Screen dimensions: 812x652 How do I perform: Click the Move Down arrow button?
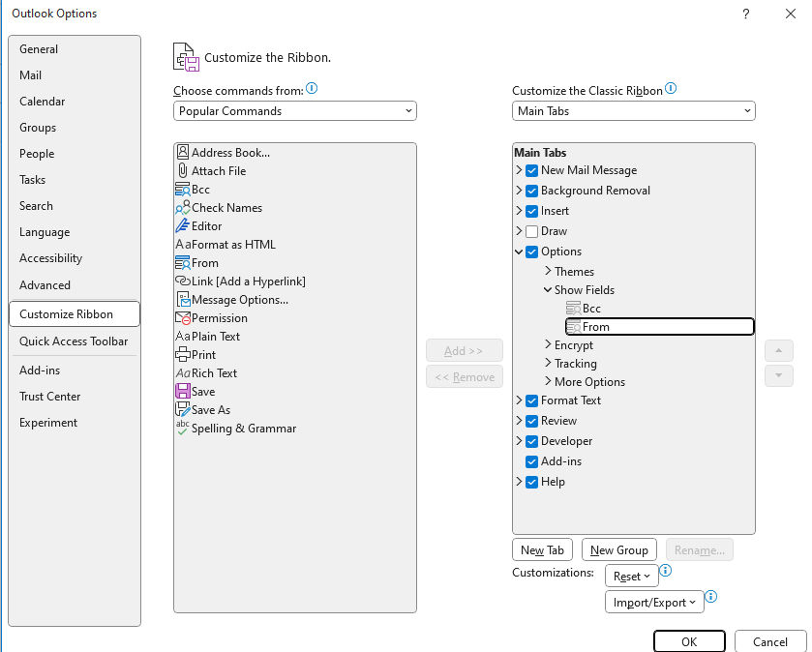778,375
